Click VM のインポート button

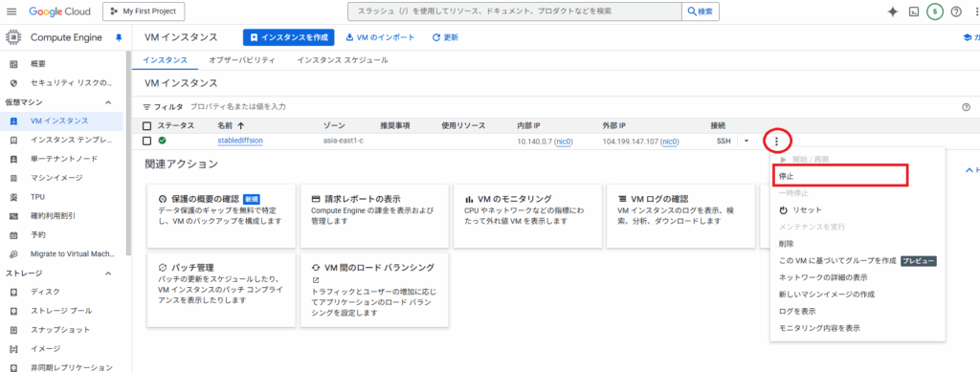(x=380, y=37)
